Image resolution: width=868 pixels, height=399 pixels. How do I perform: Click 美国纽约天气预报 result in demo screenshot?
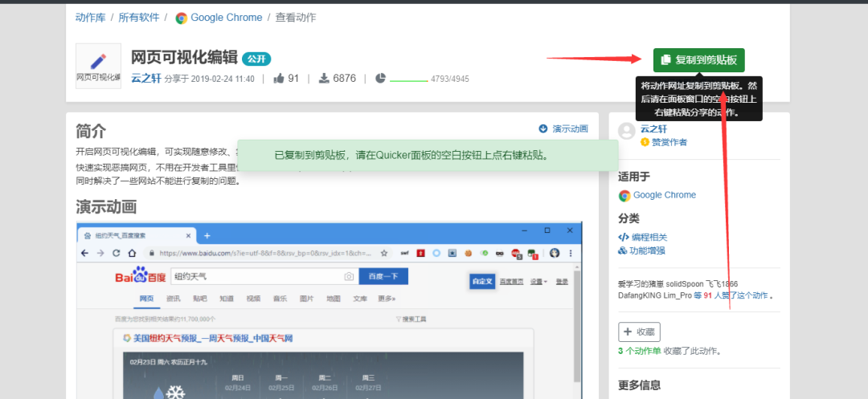click(x=213, y=338)
